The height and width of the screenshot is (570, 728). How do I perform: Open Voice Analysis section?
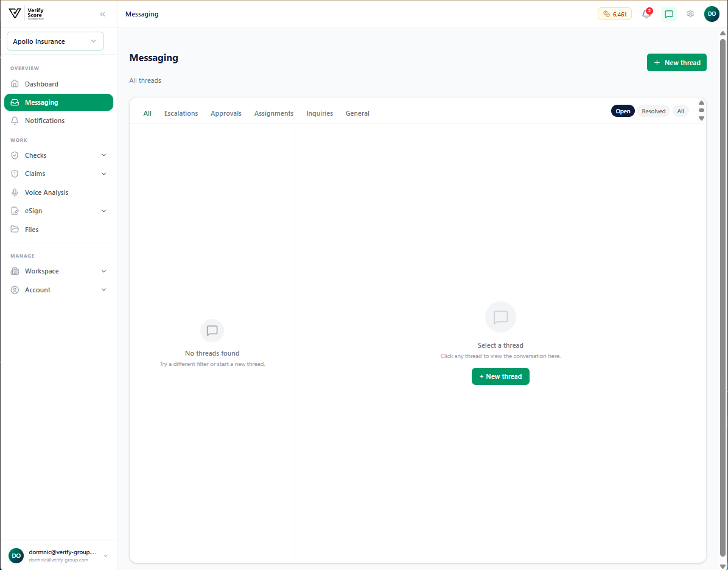(58, 192)
